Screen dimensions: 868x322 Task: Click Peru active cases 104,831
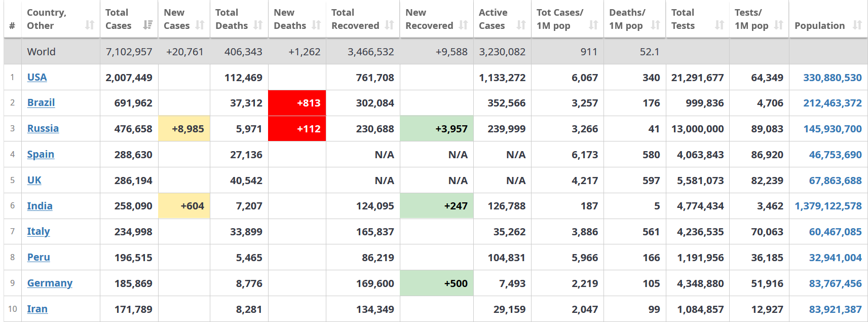point(507,258)
